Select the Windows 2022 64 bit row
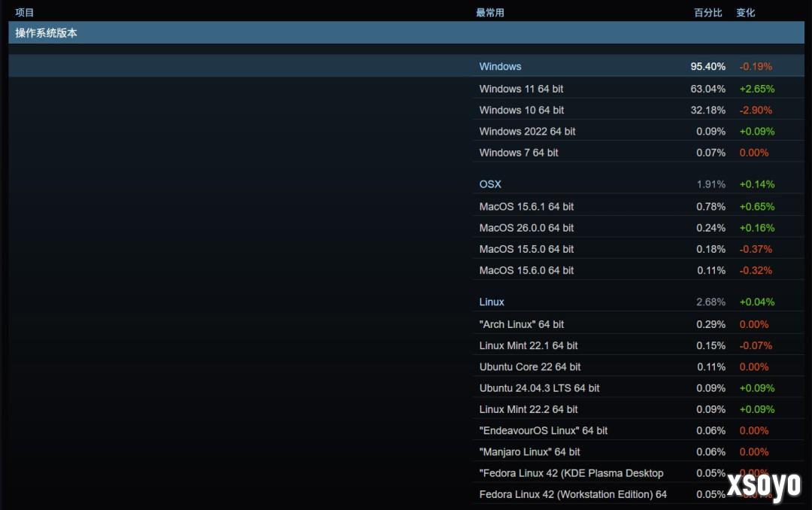The height and width of the screenshot is (510, 812). 526,131
